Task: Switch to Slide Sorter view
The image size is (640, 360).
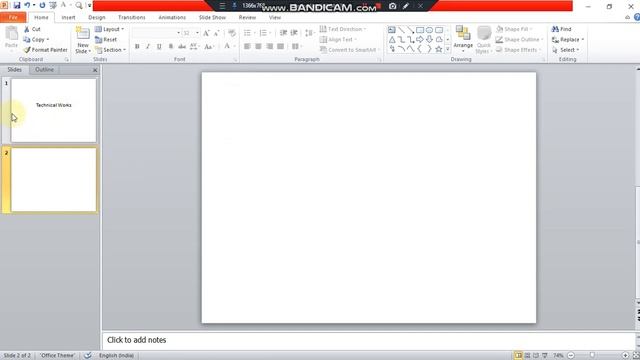Action: click(x=527, y=356)
